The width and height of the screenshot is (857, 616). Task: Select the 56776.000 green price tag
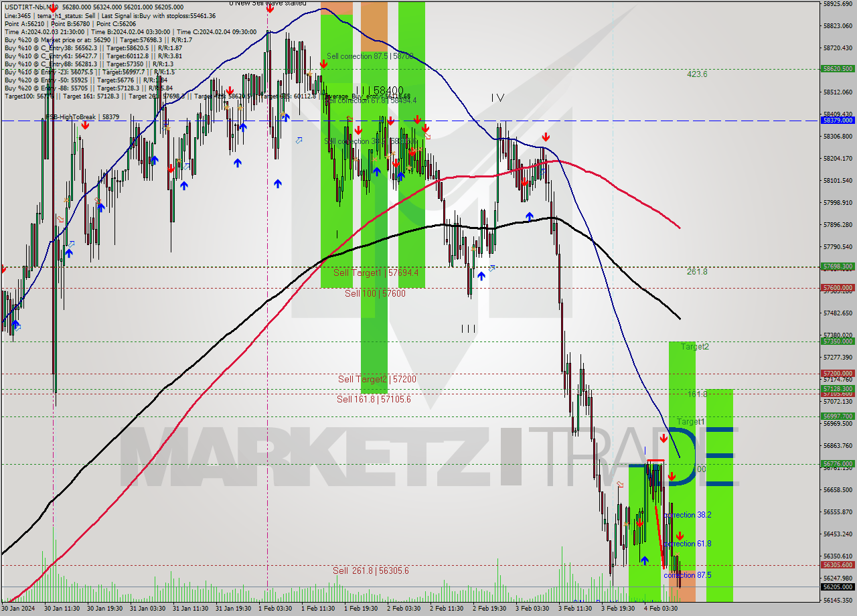pyautogui.click(x=838, y=463)
